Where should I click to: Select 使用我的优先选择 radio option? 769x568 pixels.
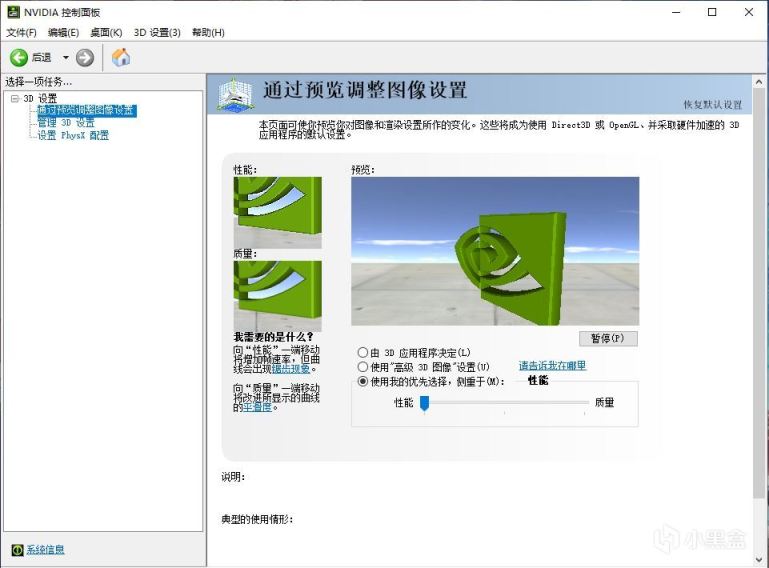[363, 381]
